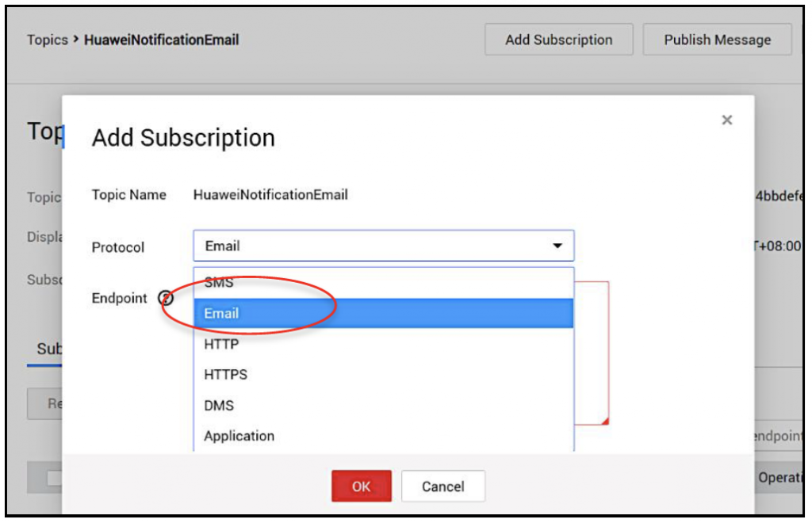Screen dimensions: 812x523
Task: Choose HTTPS from protocol list
Action: pyautogui.click(x=384, y=375)
